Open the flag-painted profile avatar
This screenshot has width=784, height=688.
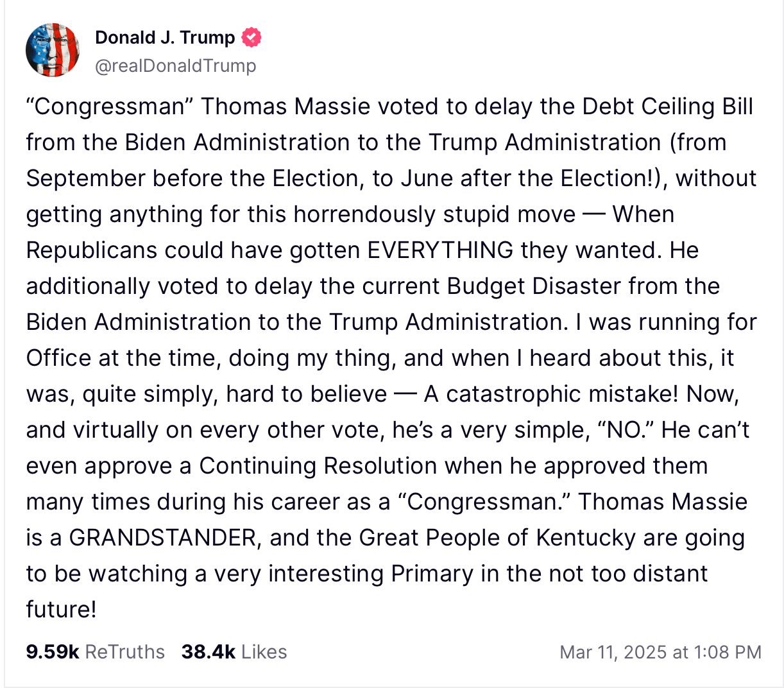(53, 50)
